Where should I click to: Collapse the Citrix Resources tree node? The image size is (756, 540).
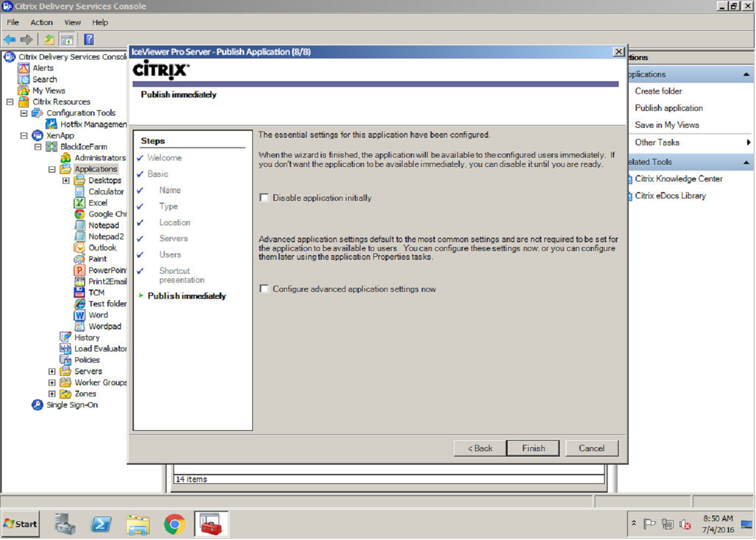tap(10, 102)
